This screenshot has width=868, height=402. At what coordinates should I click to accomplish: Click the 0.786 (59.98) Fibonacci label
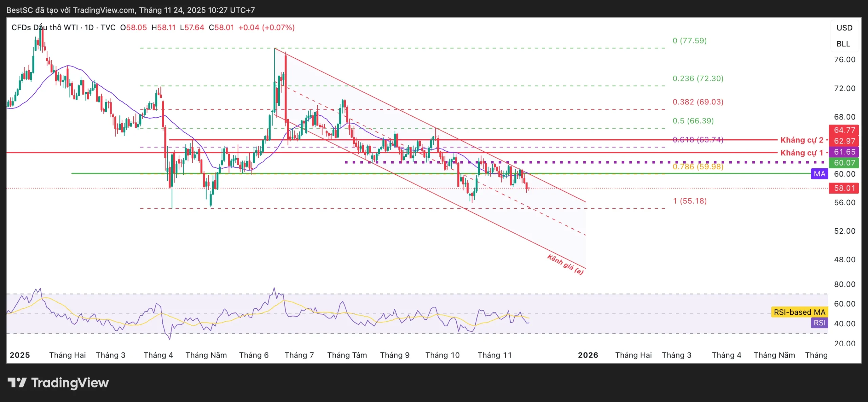(698, 167)
